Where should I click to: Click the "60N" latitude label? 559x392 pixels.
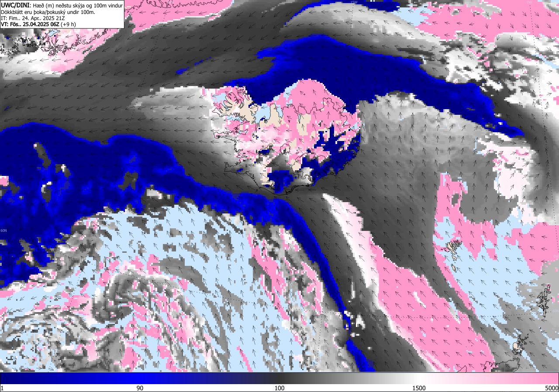3,230
